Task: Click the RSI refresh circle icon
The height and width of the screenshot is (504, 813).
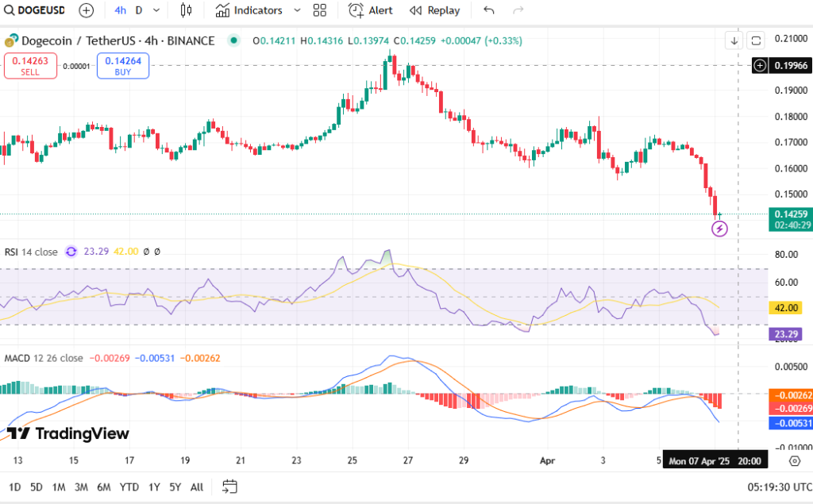Action: (71, 252)
